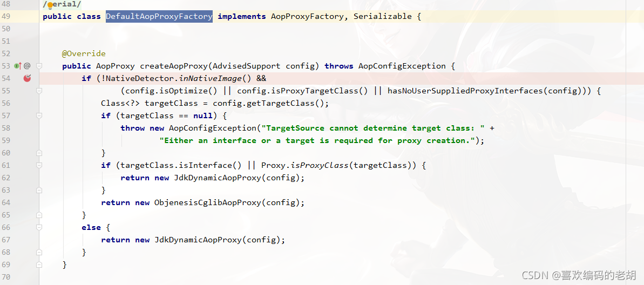
Task: Click the else keyword on line 66
Action: (91, 227)
